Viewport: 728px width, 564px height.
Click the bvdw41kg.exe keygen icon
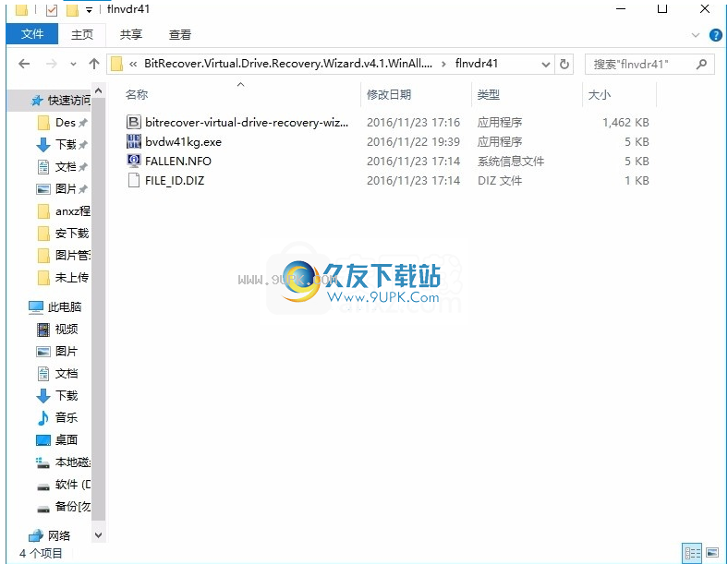click(133, 141)
